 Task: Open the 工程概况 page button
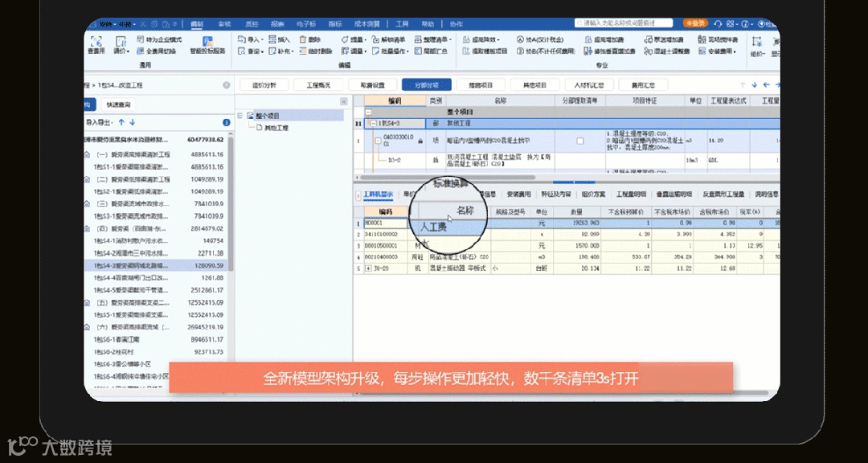(x=318, y=84)
